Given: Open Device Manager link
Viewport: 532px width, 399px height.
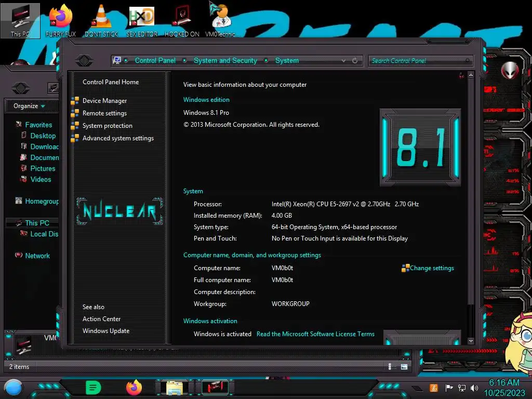Looking at the screenshot, I should pyautogui.click(x=104, y=101).
